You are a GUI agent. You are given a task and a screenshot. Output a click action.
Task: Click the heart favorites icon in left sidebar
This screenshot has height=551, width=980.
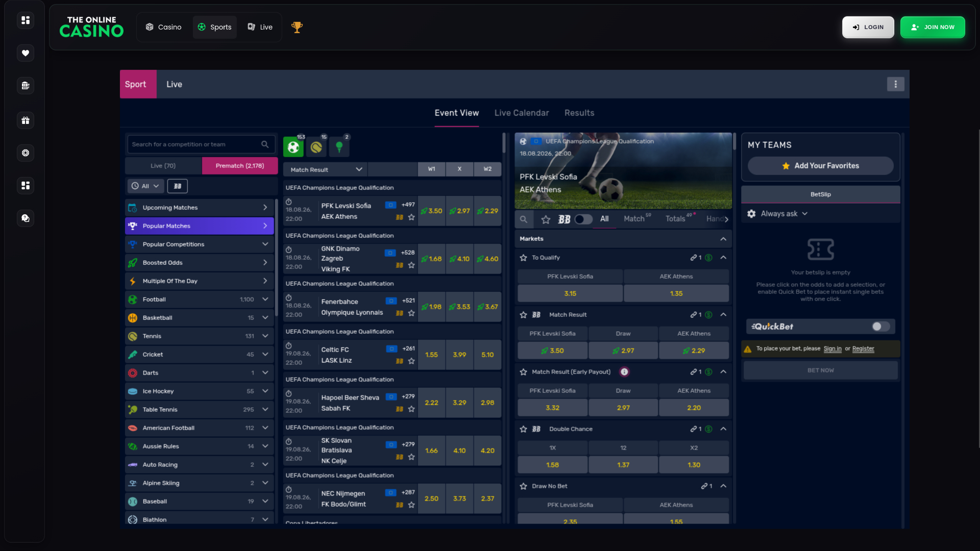26,53
